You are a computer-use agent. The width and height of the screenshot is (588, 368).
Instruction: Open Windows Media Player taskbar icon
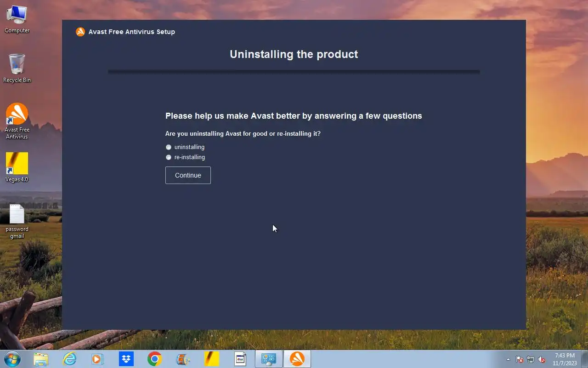click(x=97, y=359)
